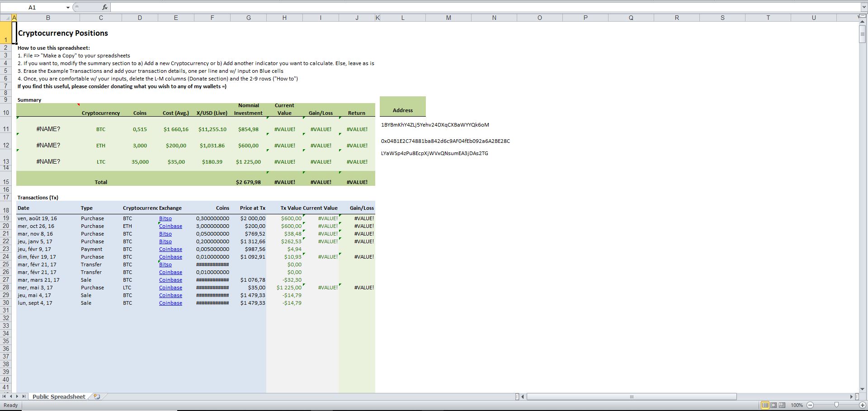Switch to Page Layout view icon
The height and width of the screenshot is (411, 868).
coord(773,405)
